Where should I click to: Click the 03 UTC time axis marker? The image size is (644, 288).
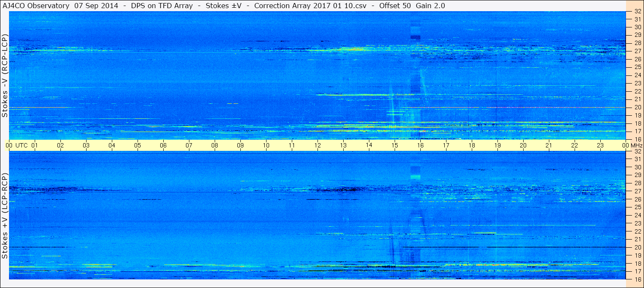coord(86,145)
